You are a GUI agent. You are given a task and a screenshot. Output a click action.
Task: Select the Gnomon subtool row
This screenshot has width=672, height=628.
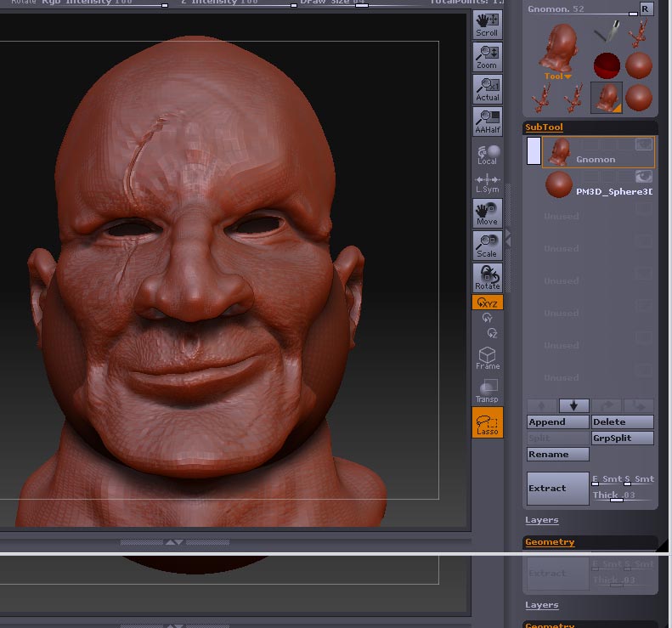click(x=599, y=152)
